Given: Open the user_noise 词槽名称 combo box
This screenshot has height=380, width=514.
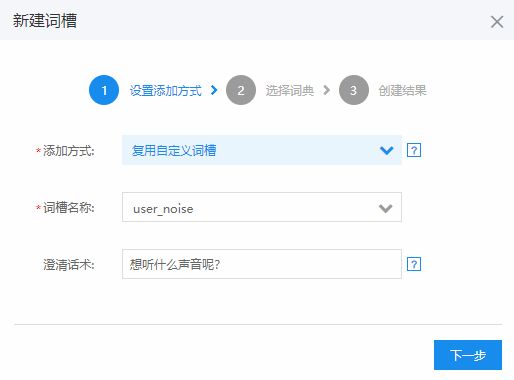Looking at the screenshot, I should point(262,207).
